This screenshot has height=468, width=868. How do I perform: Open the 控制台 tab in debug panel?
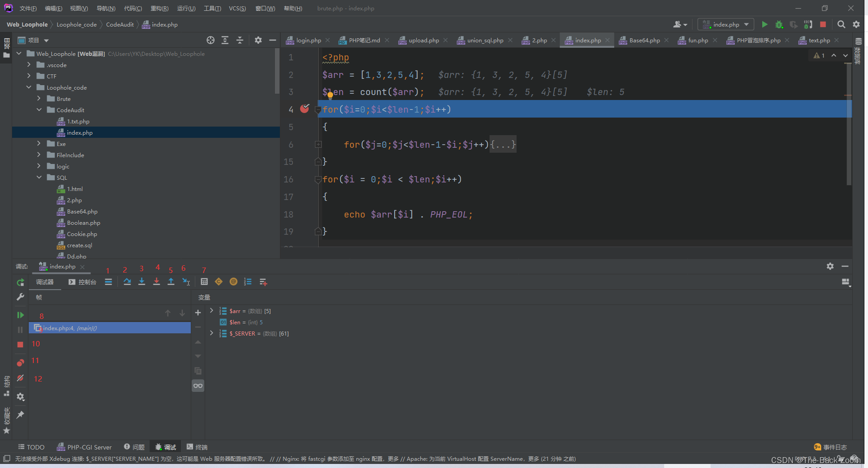coord(82,282)
